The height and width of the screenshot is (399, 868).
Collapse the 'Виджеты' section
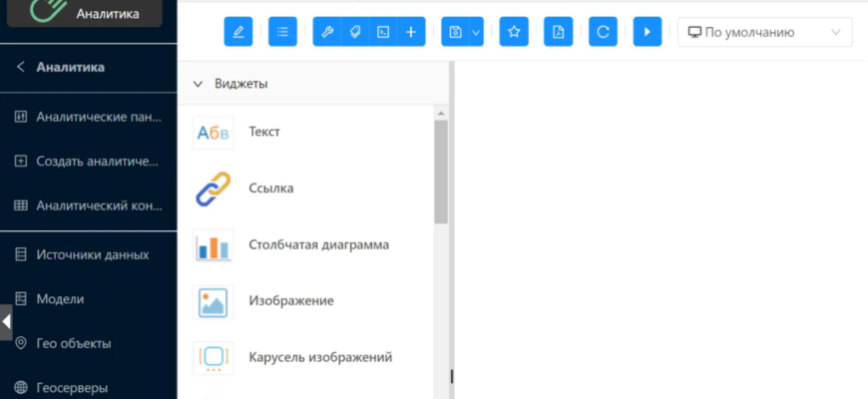coord(198,84)
